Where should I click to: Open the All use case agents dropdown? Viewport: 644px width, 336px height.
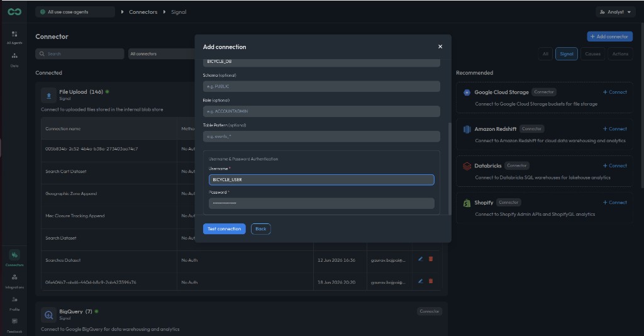coord(75,12)
